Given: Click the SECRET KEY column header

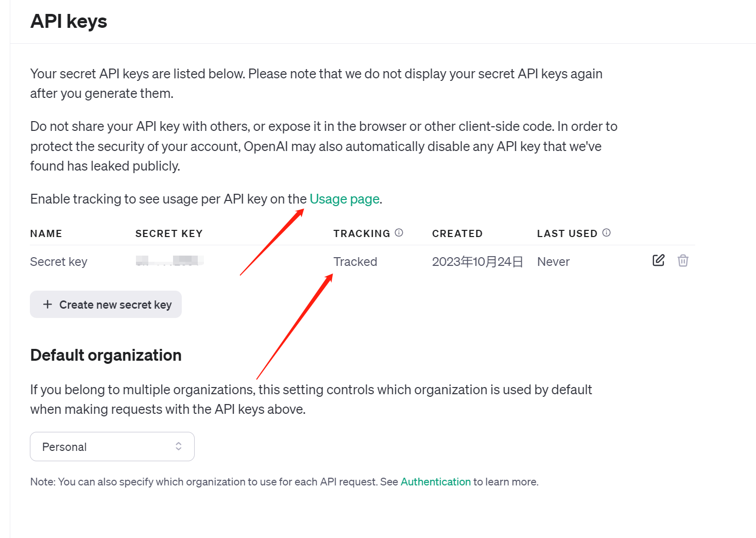Looking at the screenshot, I should point(169,234).
